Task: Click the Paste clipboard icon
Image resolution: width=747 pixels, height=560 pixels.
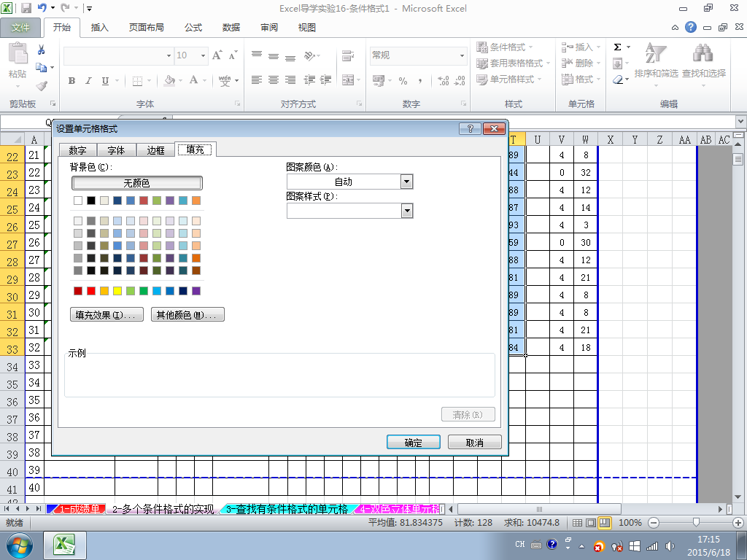Action: (18, 53)
